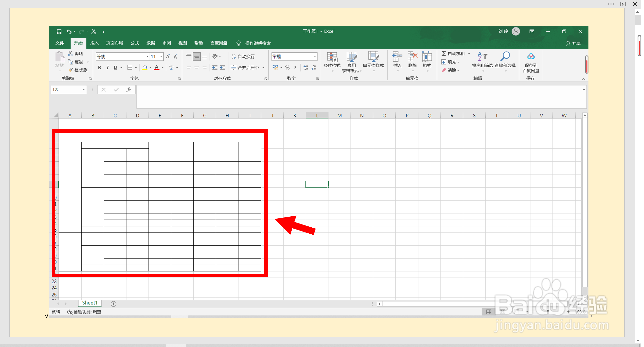
Task: Open the text orientation options
Action: [x=216, y=56]
